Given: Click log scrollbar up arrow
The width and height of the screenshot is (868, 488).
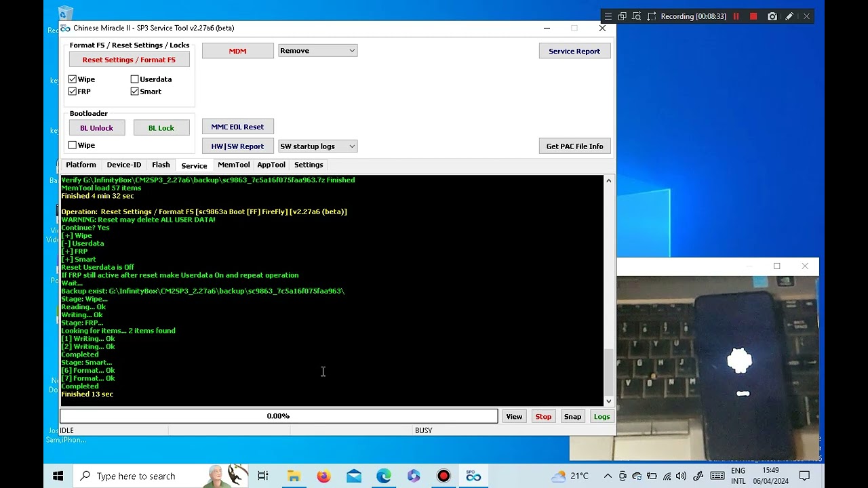Looking at the screenshot, I should point(608,180).
